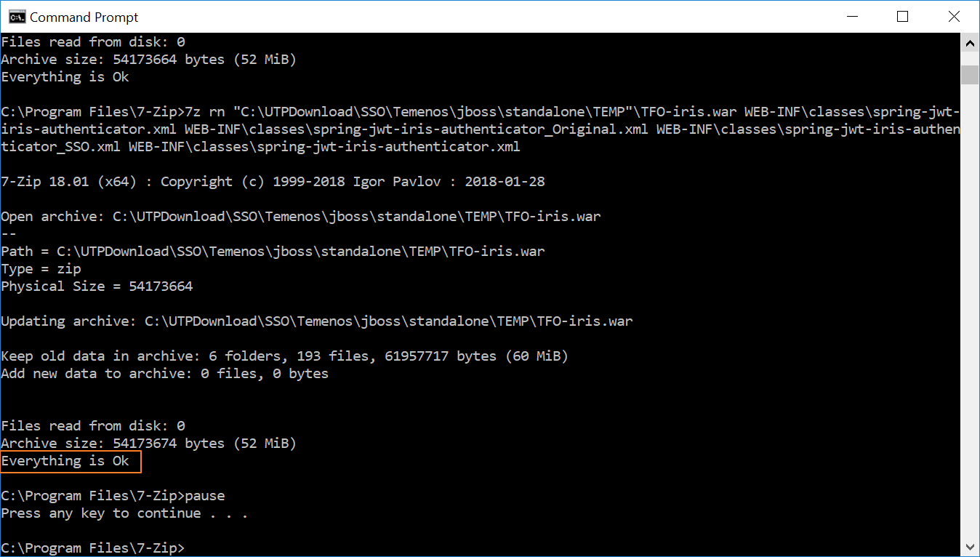Click the 'Type = zip' output line

click(41, 269)
